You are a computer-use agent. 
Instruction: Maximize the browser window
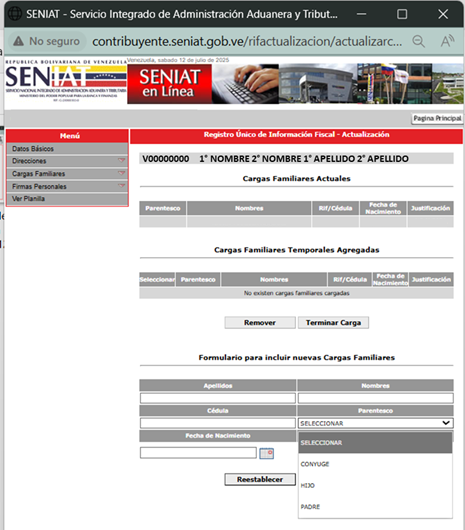[402, 14]
